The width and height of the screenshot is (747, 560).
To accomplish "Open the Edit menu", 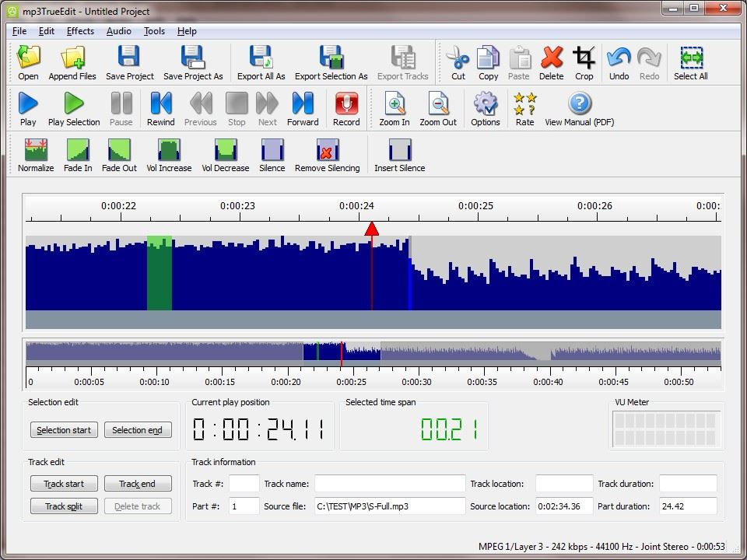I will [47, 31].
